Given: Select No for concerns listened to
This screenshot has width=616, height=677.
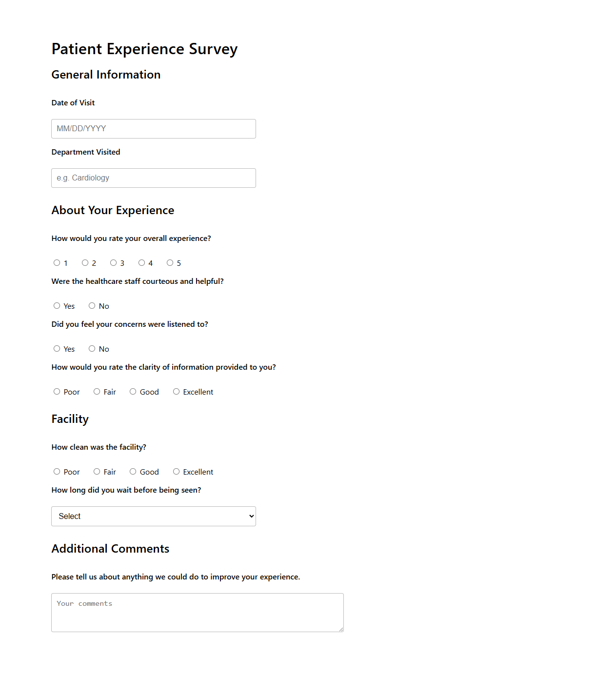Looking at the screenshot, I should click(92, 348).
